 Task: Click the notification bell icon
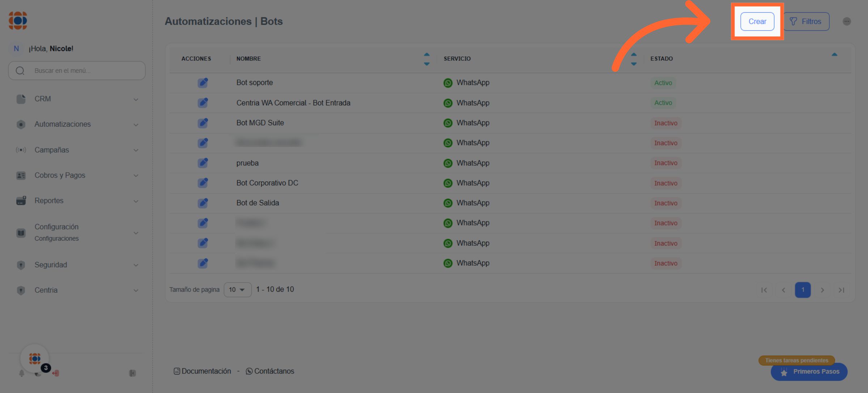22,373
